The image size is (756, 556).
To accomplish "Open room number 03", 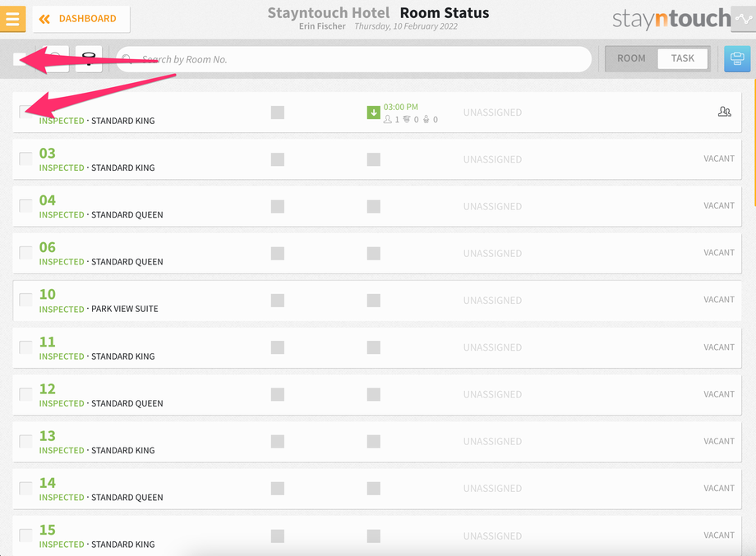I will tap(48, 154).
